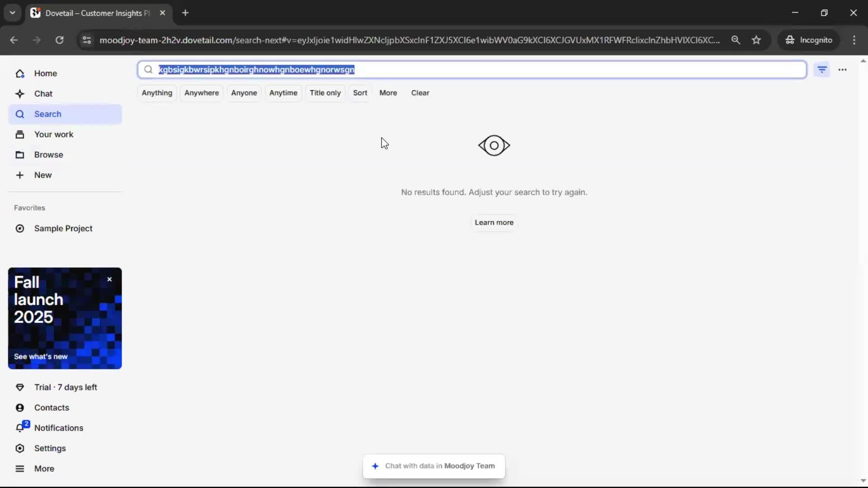Click the Learn more button
The image size is (868, 488).
pos(494,222)
